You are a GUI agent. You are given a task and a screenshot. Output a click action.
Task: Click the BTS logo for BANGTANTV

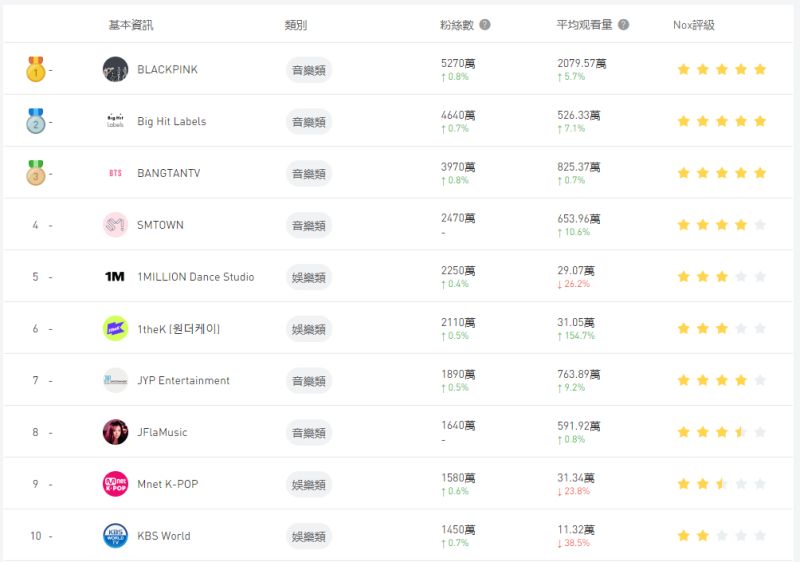115,173
